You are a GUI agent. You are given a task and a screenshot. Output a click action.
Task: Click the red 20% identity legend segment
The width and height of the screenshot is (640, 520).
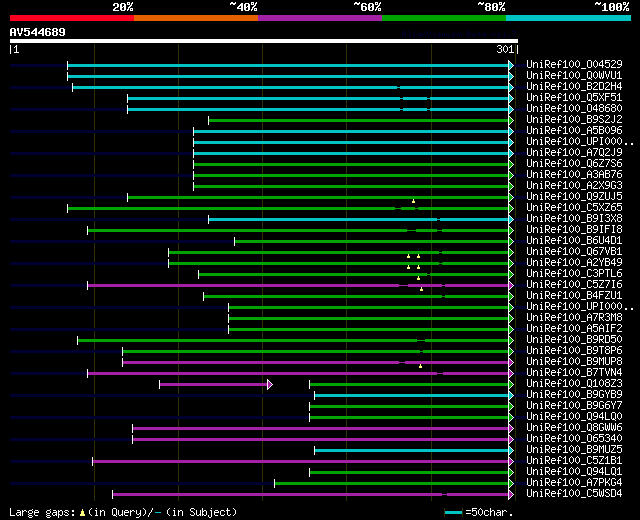(x=72, y=18)
